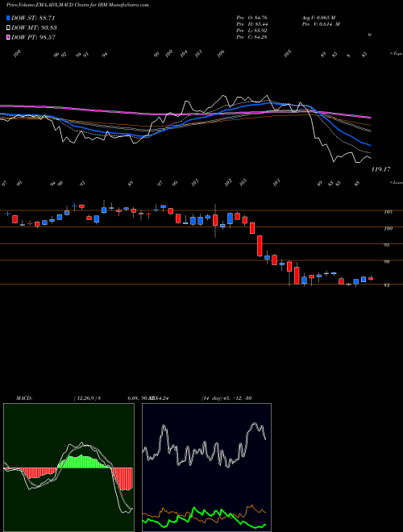Click the 'Avg V: 0.065 M' value
Screen dimensions: 403x532
pyautogui.click(x=318, y=18)
